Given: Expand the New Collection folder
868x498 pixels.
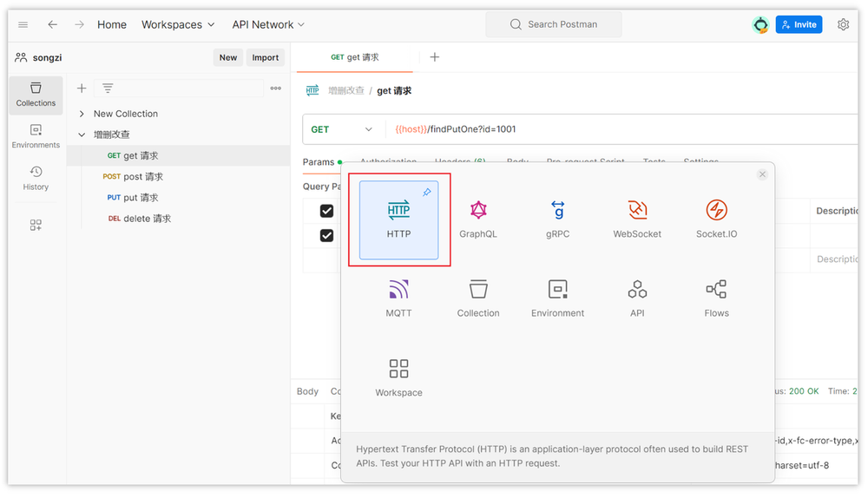Looking at the screenshot, I should (x=82, y=114).
